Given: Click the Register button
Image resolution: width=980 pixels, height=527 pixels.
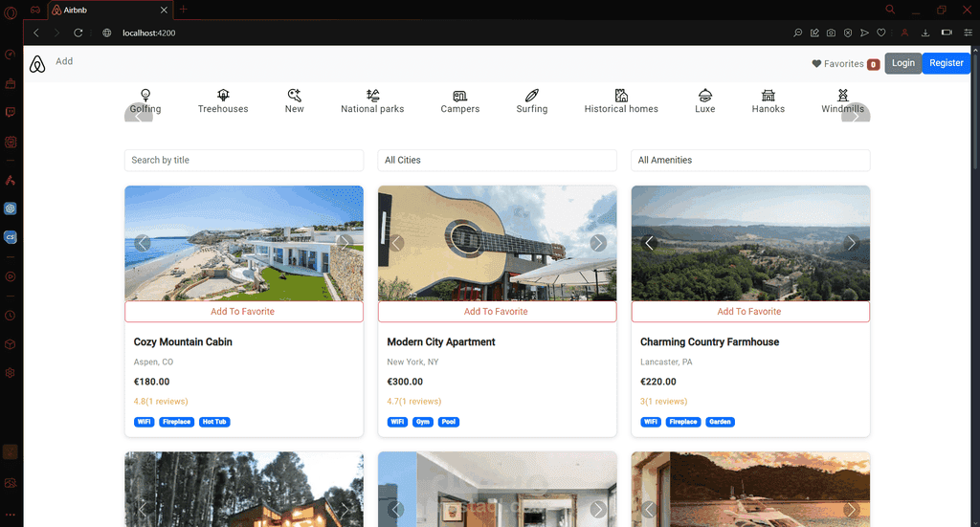Looking at the screenshot, I should (947, 63).
